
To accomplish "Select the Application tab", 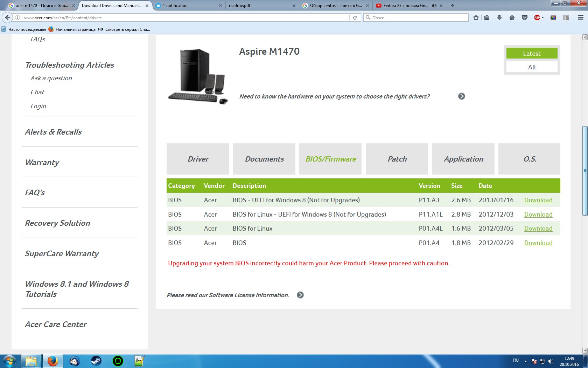I will [x=463, y=159].
